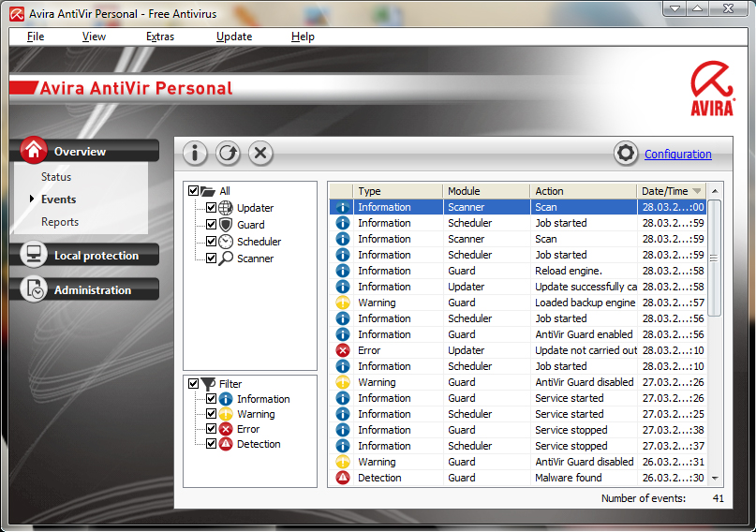Click the event information toolbar icon

(195, 154)
